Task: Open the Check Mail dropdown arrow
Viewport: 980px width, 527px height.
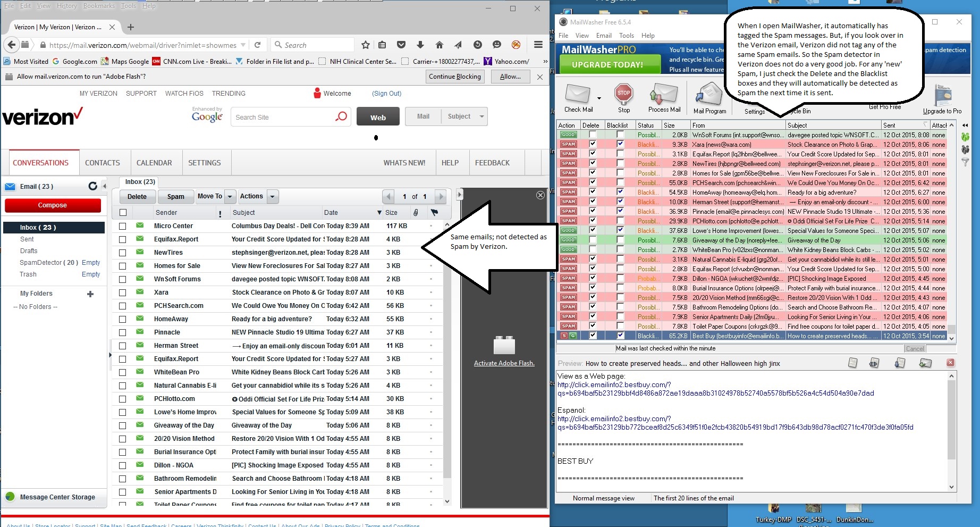Action: click(599, 98)
